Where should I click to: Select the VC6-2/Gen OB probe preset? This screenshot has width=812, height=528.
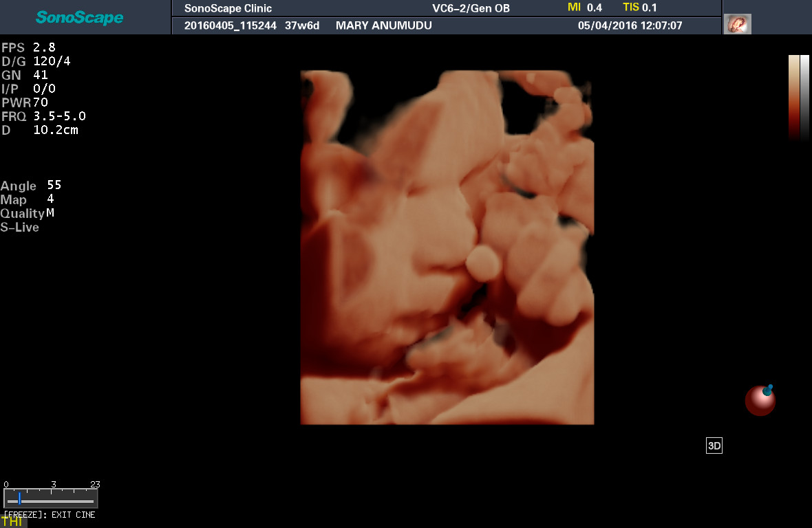click(471, 8)
